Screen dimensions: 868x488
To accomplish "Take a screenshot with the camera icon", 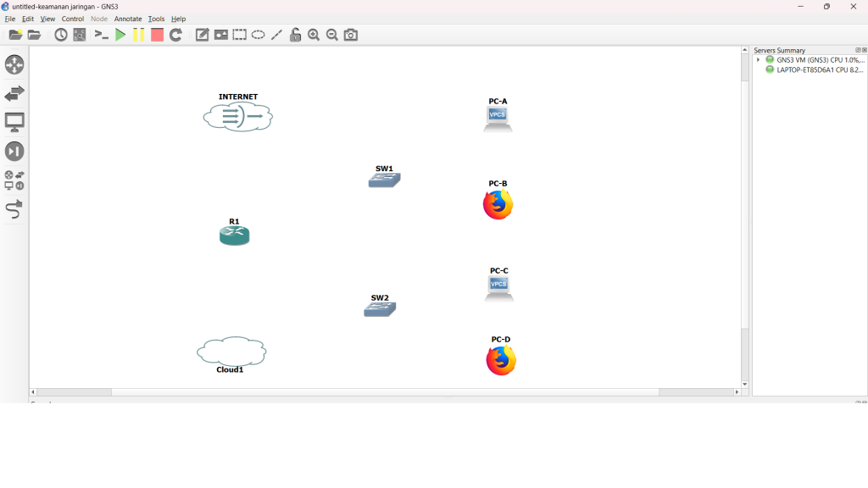I will 351,35.
